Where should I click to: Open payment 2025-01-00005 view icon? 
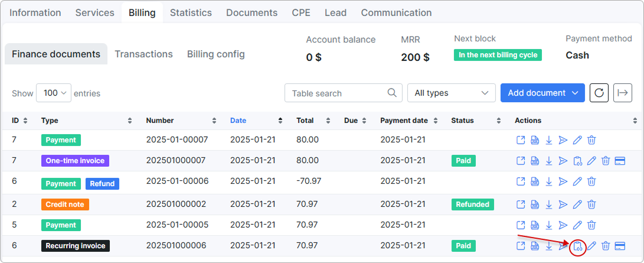click(x=521, y=225)
